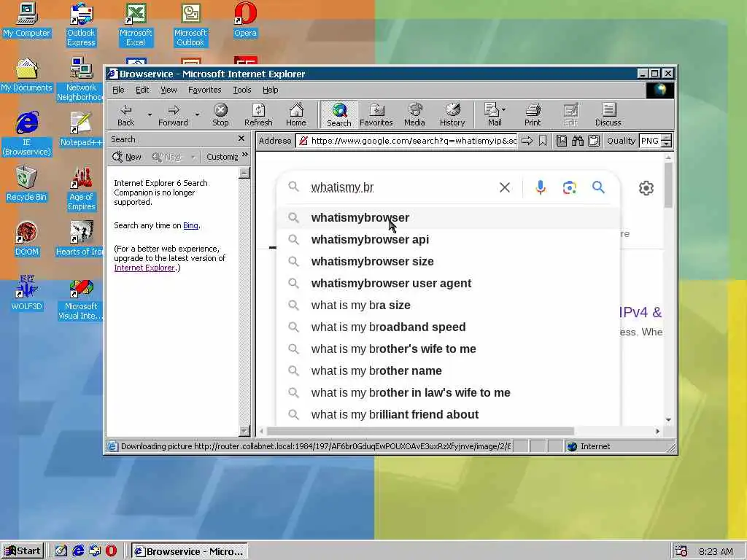Viewport: 747px width, 560px height.
Task: Select the Recycle Bin desktop icon
Action: [26, 184]
